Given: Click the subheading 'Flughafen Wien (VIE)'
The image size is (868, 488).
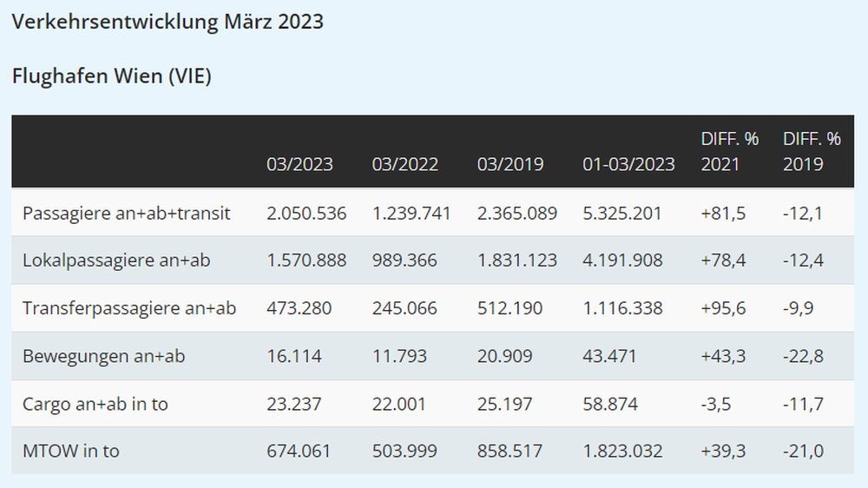Looking at the screenshot, I should click(111, 76).
